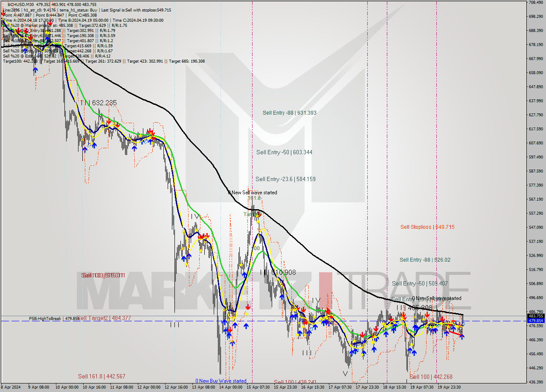Click the '15 Apr 07:30' time axis label
This screenshot has width=546, height=392.
pyautogui.click(x=258, y=388)
